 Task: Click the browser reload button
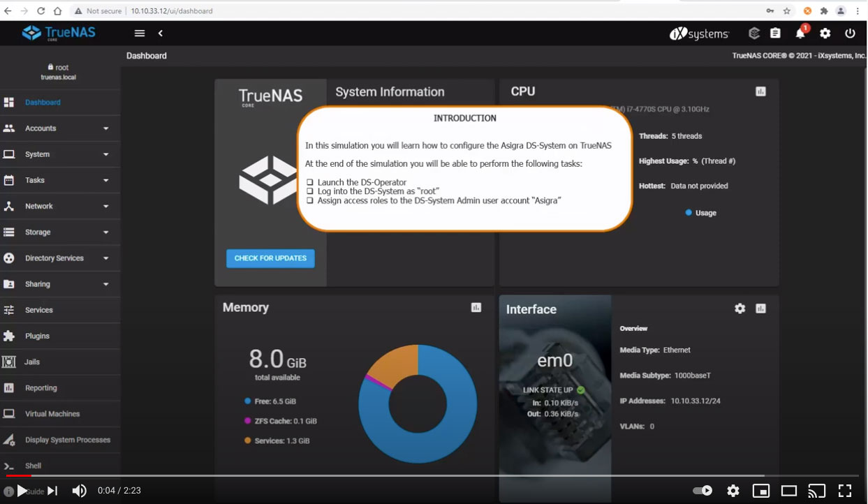pos(41,11)
